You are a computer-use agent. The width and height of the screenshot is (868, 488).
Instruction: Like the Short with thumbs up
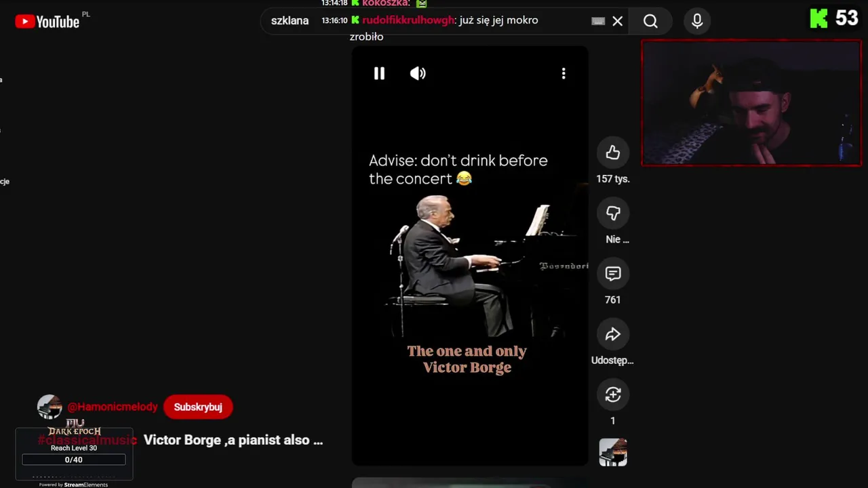(613, 152)
